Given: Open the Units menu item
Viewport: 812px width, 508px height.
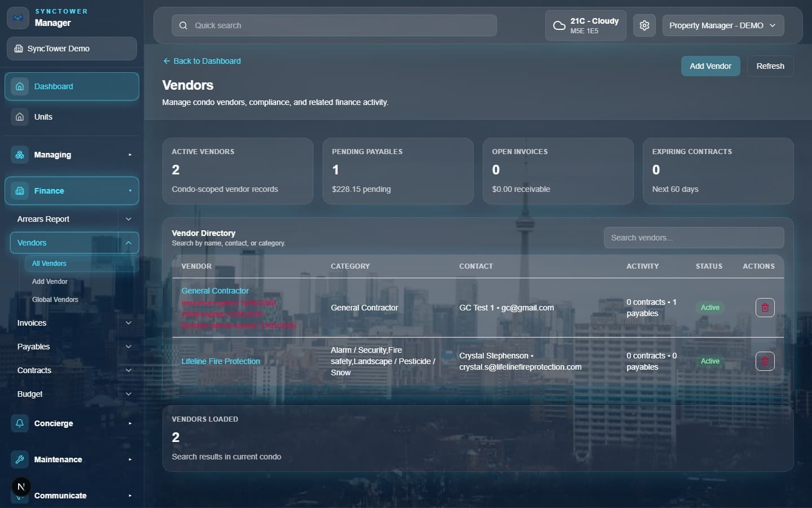Looking at the screenshot, I should coord(72,117).
